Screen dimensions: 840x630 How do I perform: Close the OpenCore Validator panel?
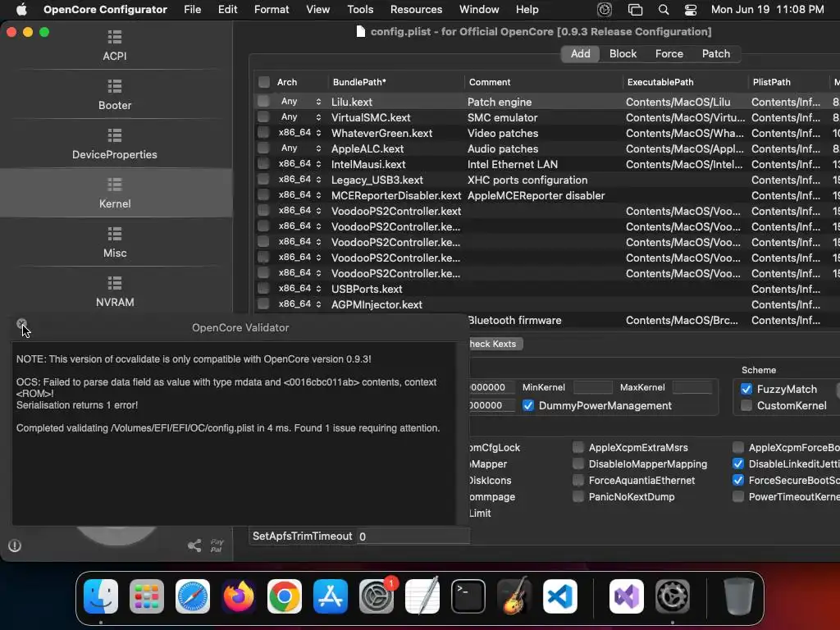[21, 323]
